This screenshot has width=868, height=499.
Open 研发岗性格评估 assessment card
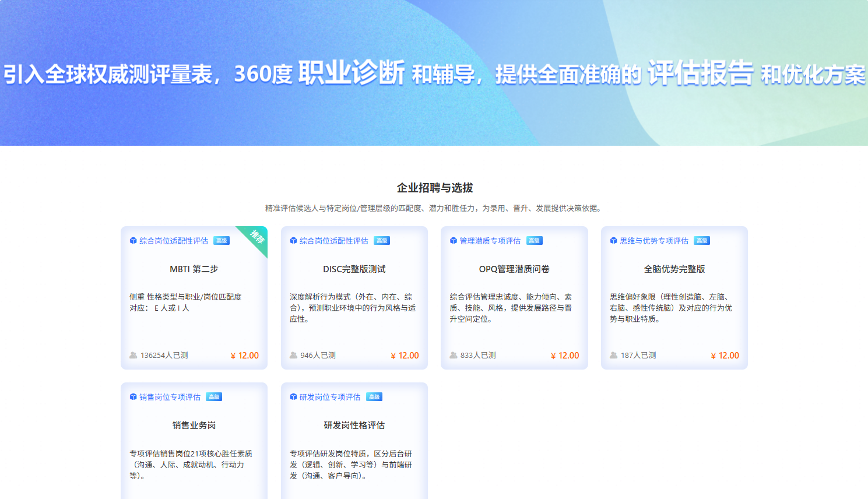click(x=354, y=426)
